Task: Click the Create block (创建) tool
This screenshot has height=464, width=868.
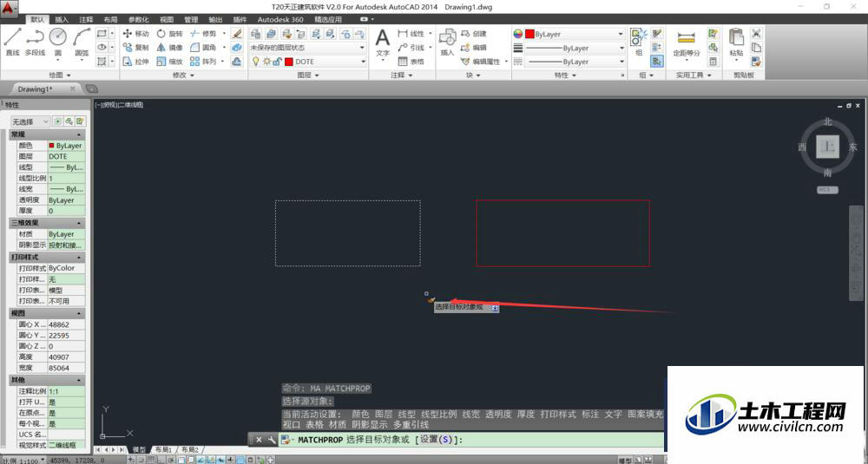Action: point(474,34)
